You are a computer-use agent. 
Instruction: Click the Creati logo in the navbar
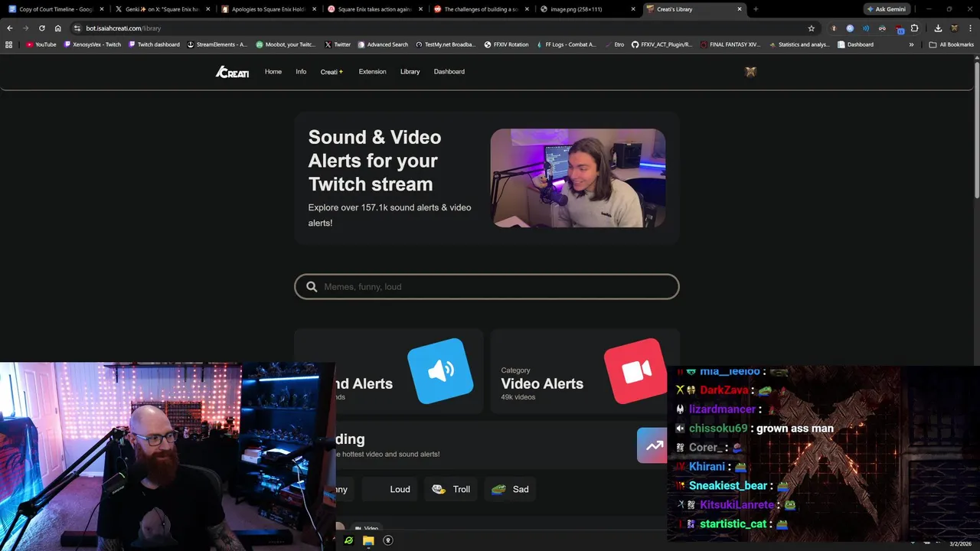click(x=232, y=72)
